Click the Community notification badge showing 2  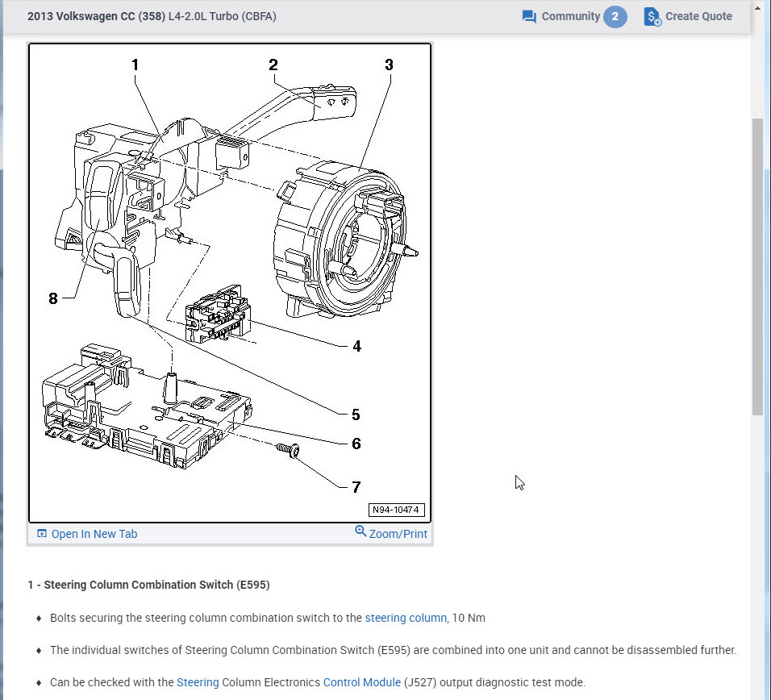[617, 16]
